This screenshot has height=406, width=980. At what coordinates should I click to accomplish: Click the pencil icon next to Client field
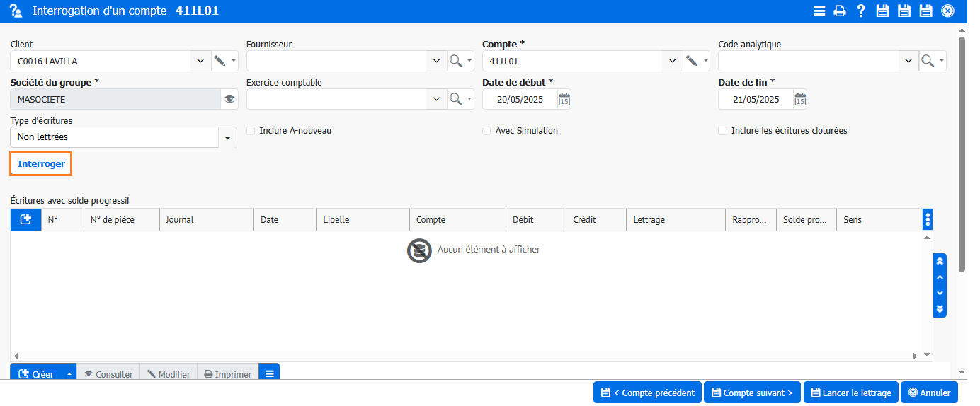coord(220,62)
